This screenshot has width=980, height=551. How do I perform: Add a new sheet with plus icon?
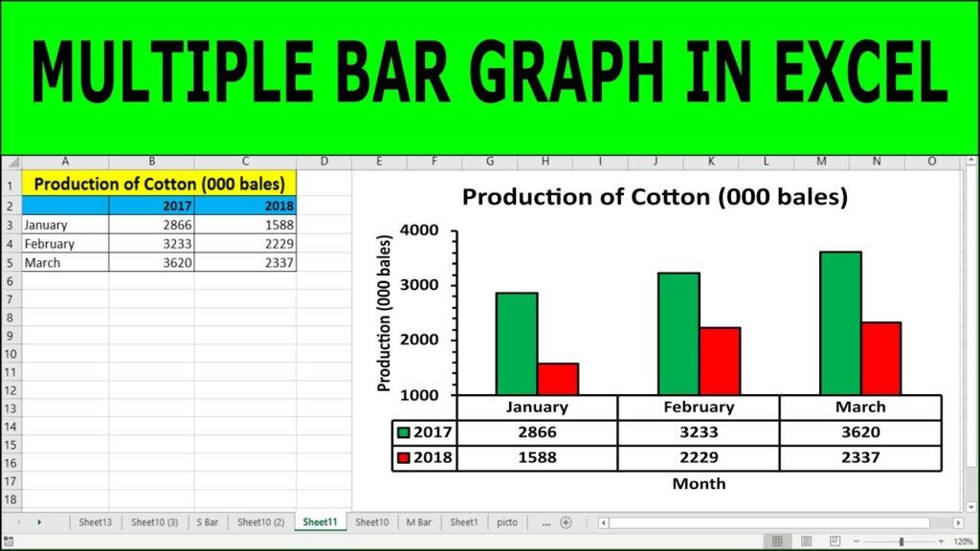click(566, 522)
